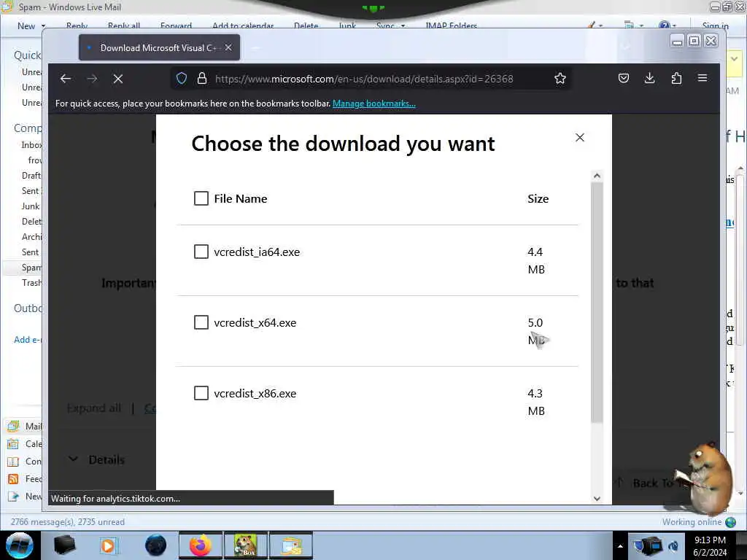The image size is (747, 560).
Task: Open the dark globe taskbar icon
Action: tap(155, 545)
